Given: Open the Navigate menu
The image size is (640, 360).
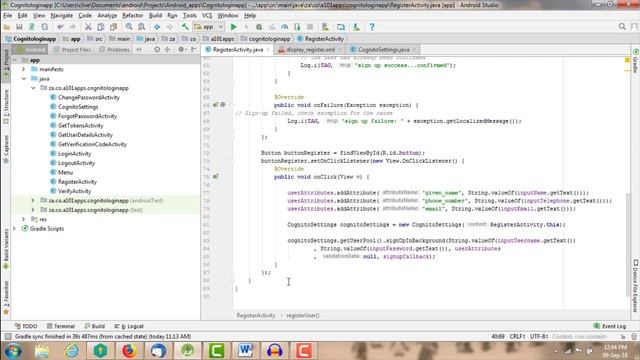Looking at the screenshot, I should pyautogui.click(x=62, y=16).
